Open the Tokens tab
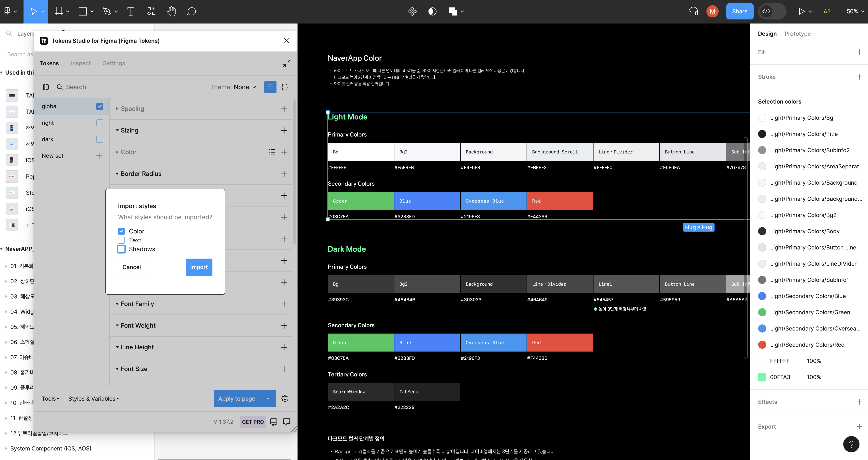Viewport: 868px width, 460px height. pyautogui.click(x=49, y=63)
